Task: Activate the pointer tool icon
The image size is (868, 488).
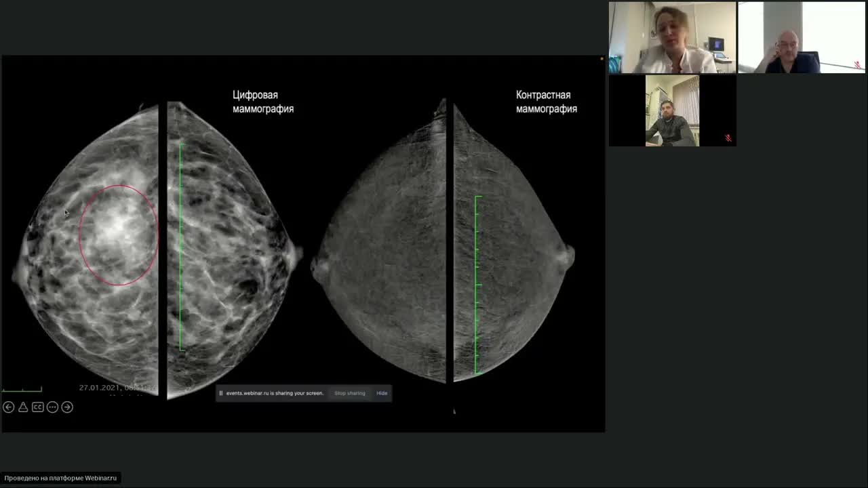Action: click(23, 407)
